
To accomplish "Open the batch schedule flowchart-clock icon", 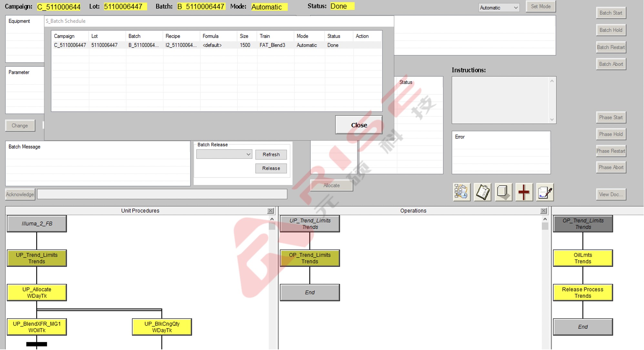I will click(x=461, y=192).
